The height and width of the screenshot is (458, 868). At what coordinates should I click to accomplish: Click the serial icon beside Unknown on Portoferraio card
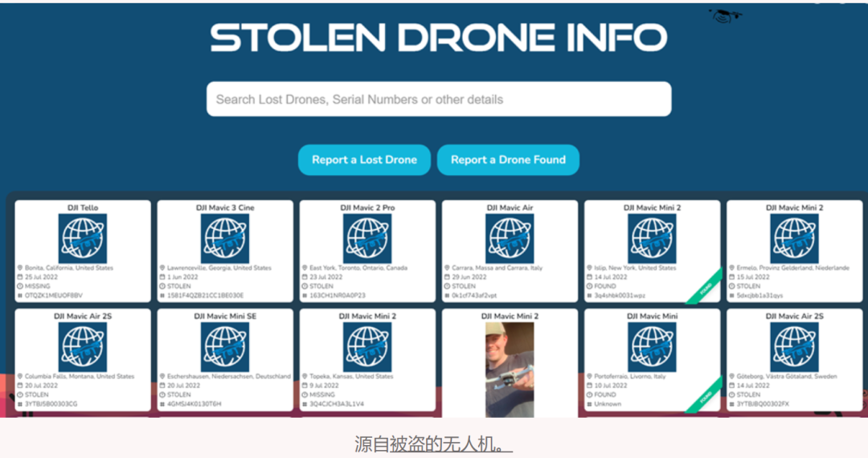589,404
